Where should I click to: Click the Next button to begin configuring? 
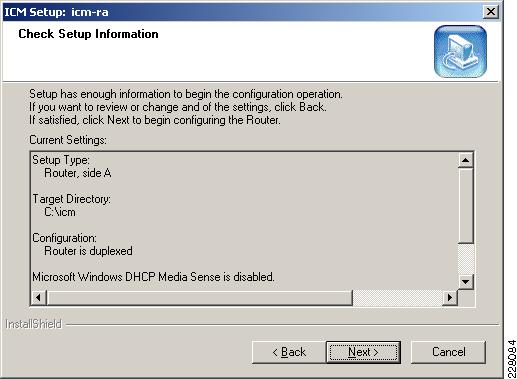[x=363, y=352]
